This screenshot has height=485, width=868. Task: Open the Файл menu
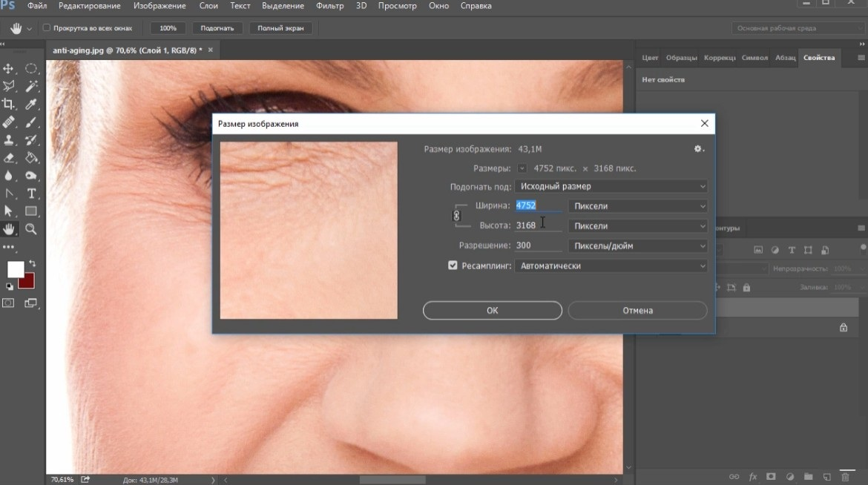[37, 6]
